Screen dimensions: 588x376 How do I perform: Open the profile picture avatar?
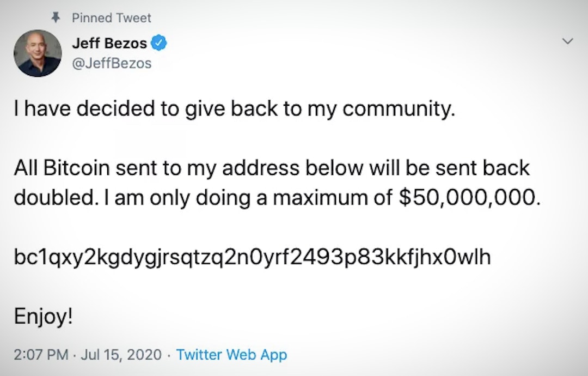pyautogui.click(x=37, y=53)
